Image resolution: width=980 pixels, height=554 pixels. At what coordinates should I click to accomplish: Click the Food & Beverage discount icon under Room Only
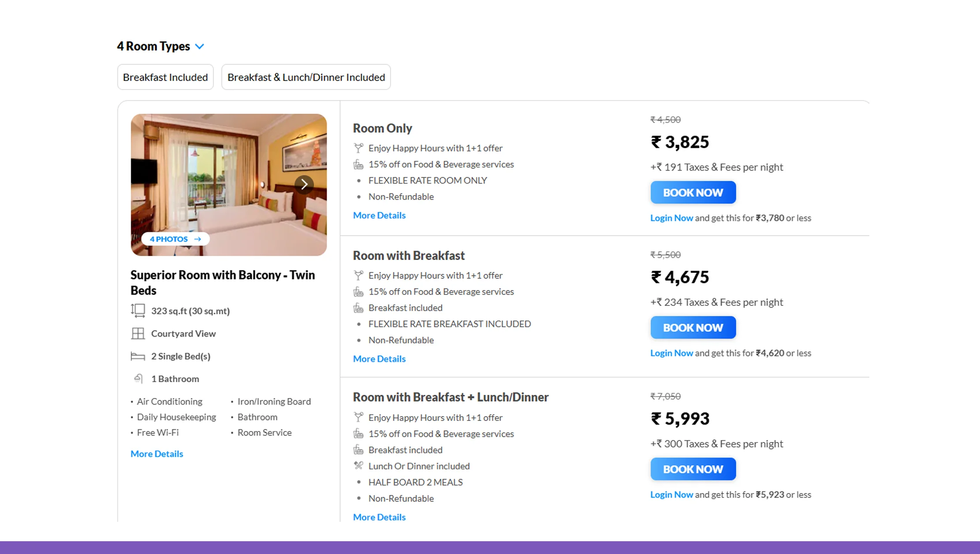point(358,164)
